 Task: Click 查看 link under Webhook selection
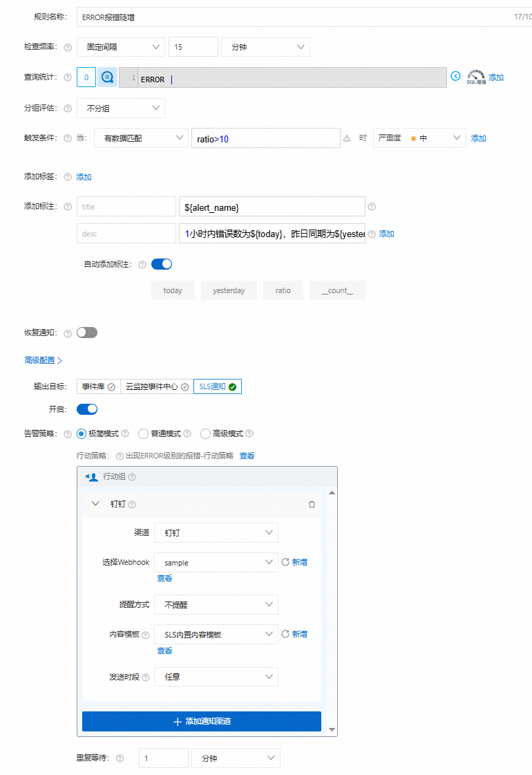point(164,578)
